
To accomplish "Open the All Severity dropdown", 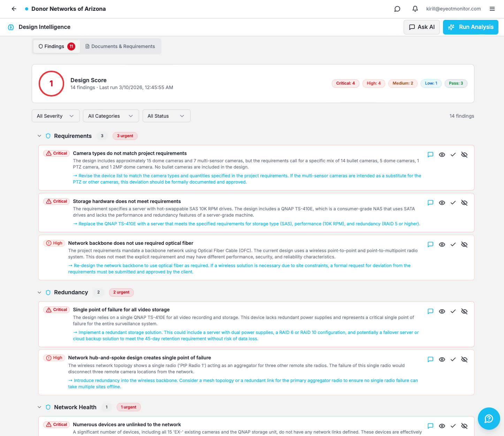I will pos(56,116).
